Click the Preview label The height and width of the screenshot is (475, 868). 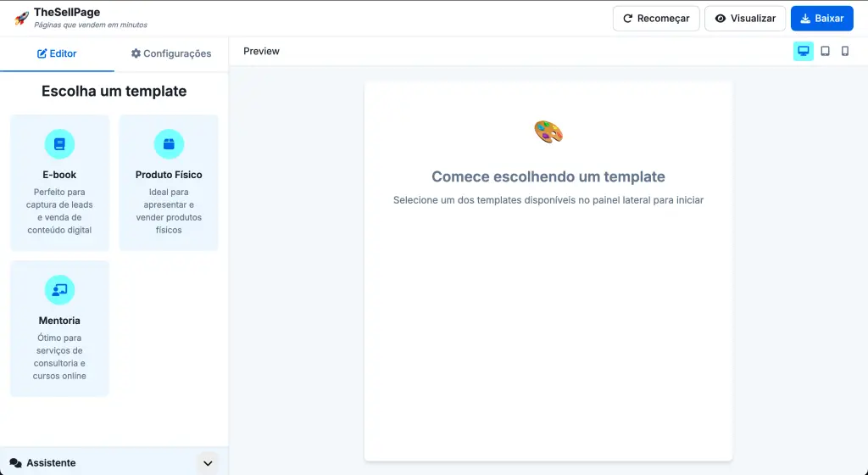pos(261,51)
